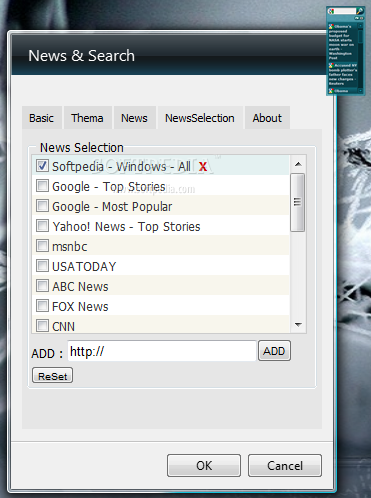Click the Cancel button
The image size is (371, 498).
[285, 465]
